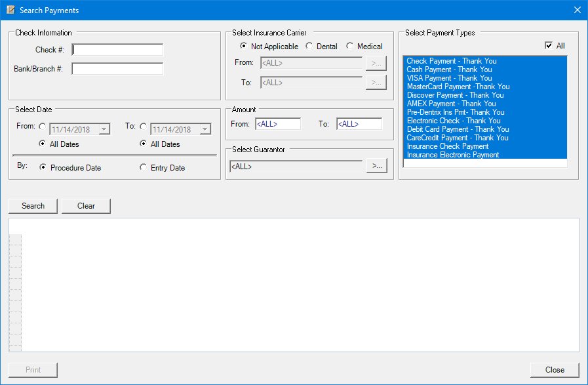588x385 pixels.
Task: Pick Insurance Electronic Payment in list
Action: click(x=452, y=155)
